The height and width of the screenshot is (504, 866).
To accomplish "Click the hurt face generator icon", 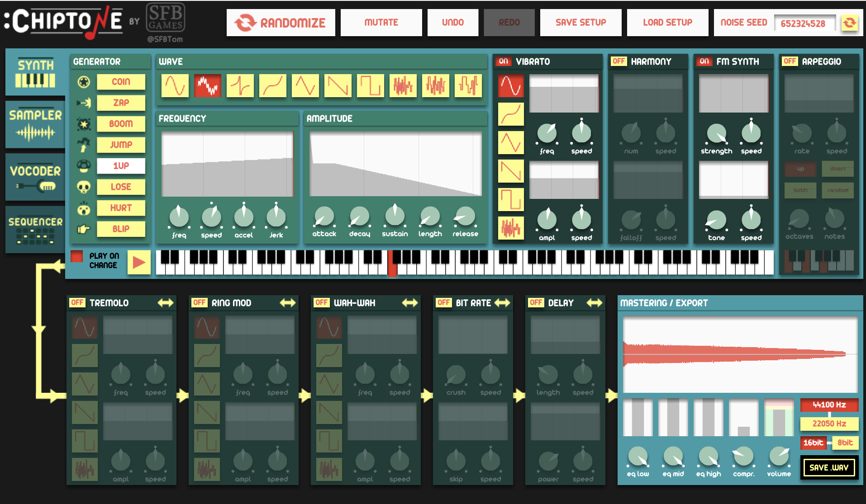I will click(x=84, y=208).
